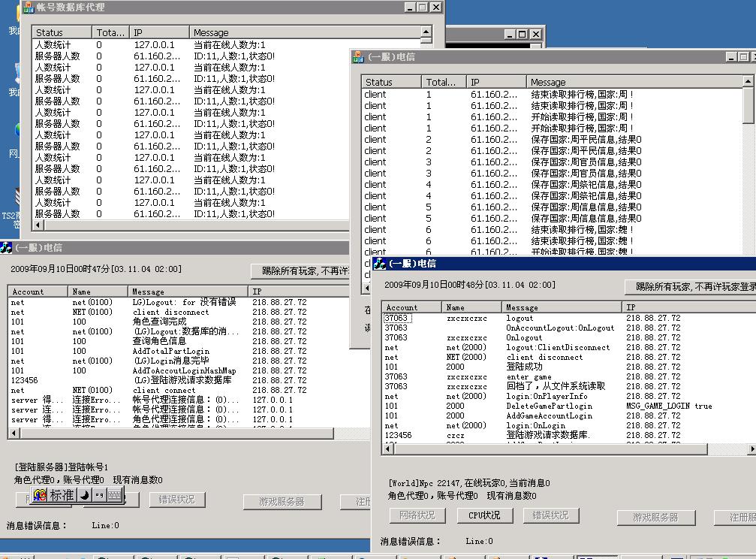Click the IME input method logo icon

coord(40,495)
